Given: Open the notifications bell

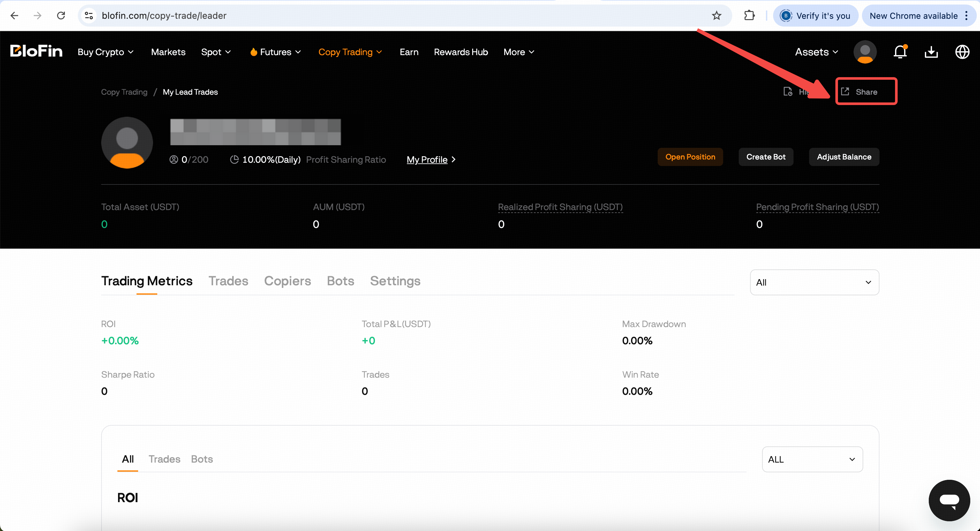Looking at the screenshot, I should [x=900, y=52].
